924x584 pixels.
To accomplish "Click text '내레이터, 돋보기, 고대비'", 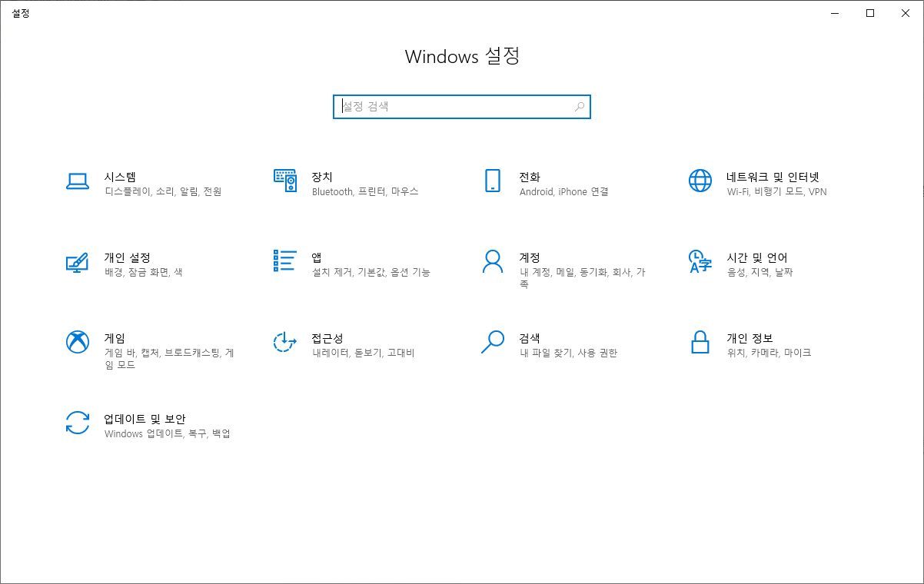I will coord(364,353).
